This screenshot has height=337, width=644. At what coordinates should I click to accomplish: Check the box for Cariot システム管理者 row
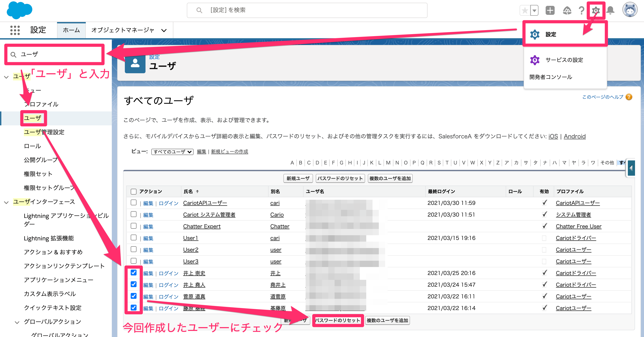tap(134, 214)
